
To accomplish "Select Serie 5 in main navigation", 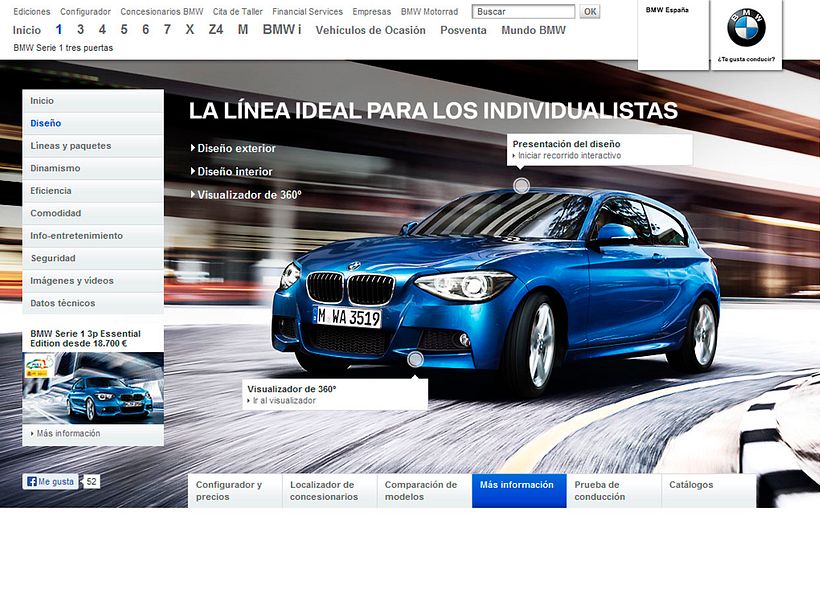I will pyautogui.click(x=124, y=30).
